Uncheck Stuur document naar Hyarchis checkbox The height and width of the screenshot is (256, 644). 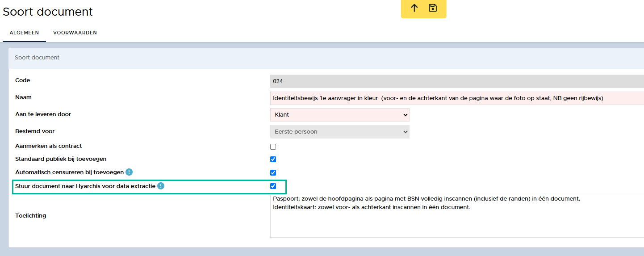273,186
